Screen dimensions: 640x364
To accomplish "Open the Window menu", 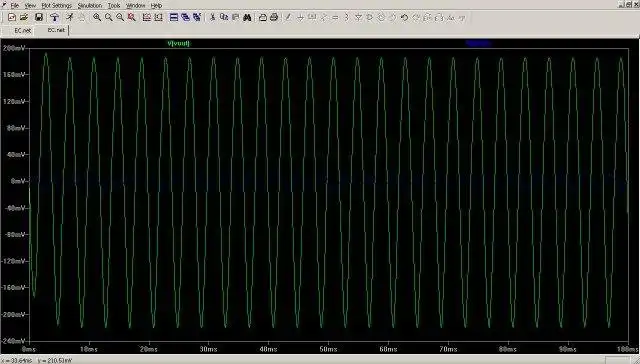I will pos(136,5).
